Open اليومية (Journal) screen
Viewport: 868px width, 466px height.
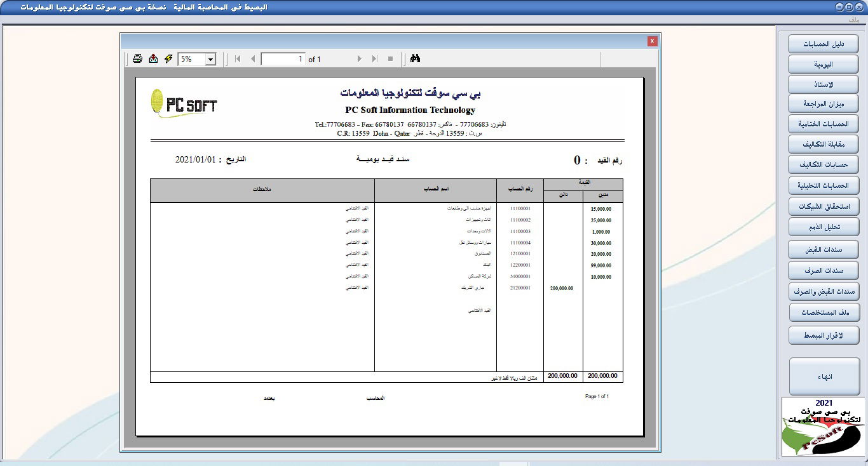point(823,63)
